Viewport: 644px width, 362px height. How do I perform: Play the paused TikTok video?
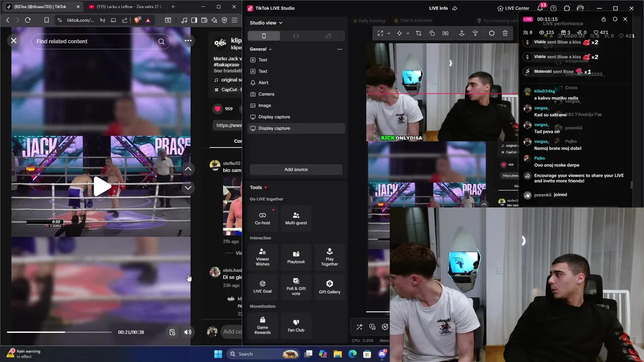pos(101,187)
